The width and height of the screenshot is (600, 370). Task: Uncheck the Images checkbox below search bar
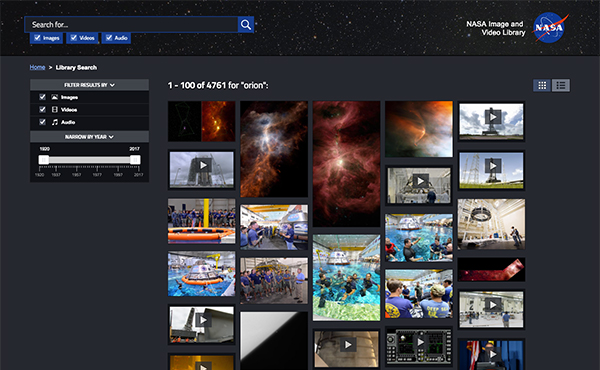[x=38, y=37]
